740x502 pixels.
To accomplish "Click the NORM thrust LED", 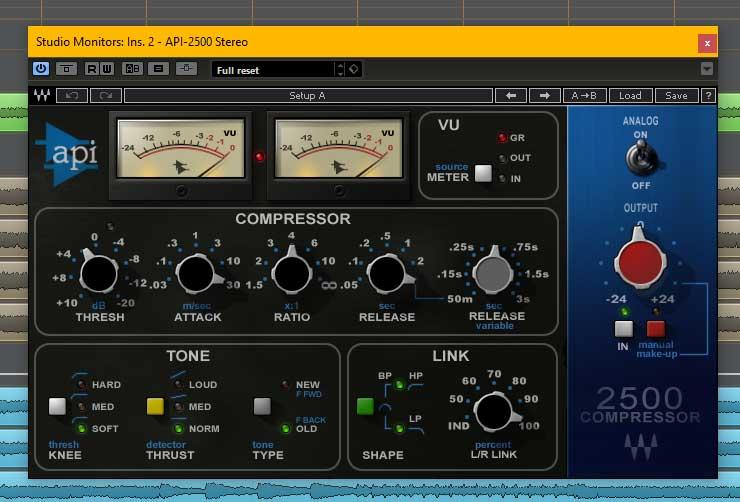I will 179,428.
